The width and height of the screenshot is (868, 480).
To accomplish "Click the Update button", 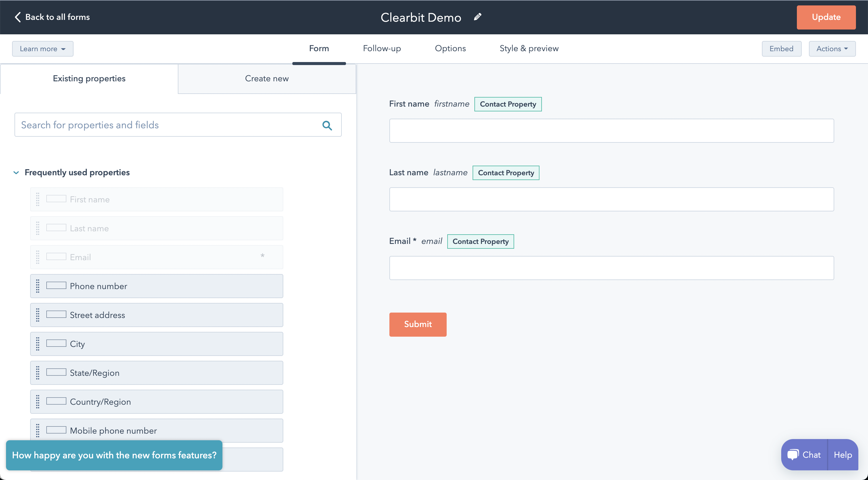I will coord(826,17).
